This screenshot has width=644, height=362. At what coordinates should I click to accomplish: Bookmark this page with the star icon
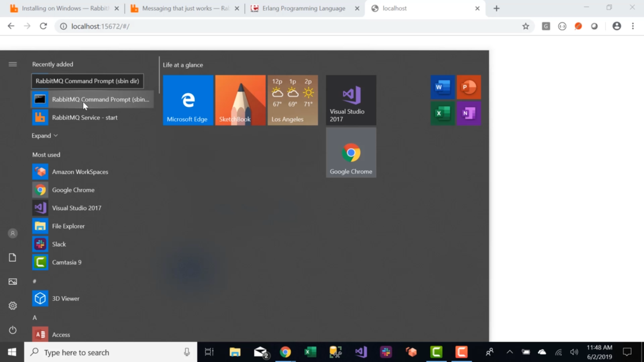[525, 26]
